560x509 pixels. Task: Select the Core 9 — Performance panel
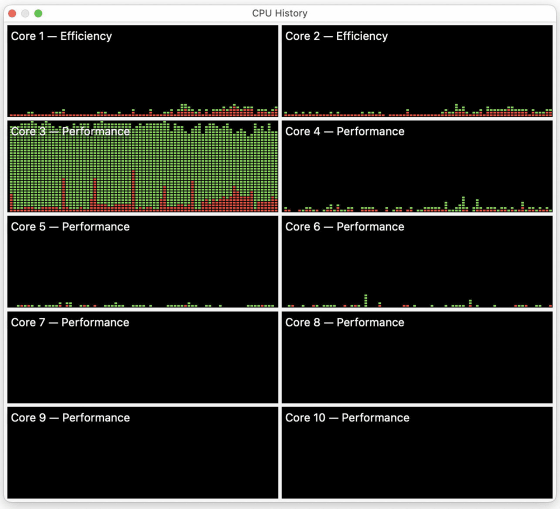tap(142, 453)
